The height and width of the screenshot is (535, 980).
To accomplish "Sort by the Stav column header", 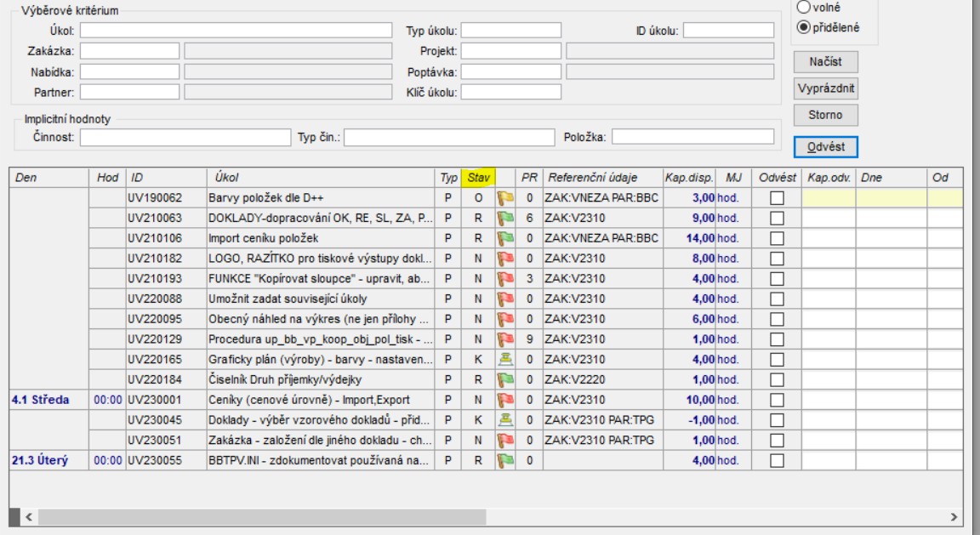I will 478,178.
